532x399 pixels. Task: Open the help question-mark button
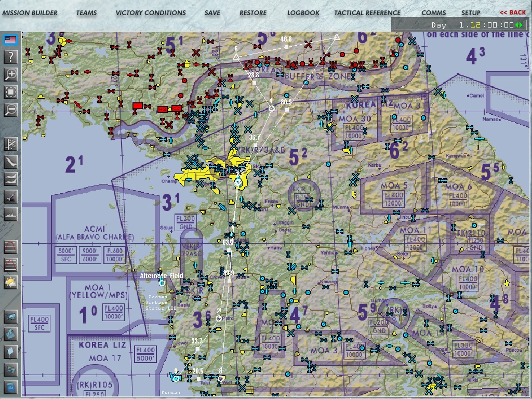(10, 57)
